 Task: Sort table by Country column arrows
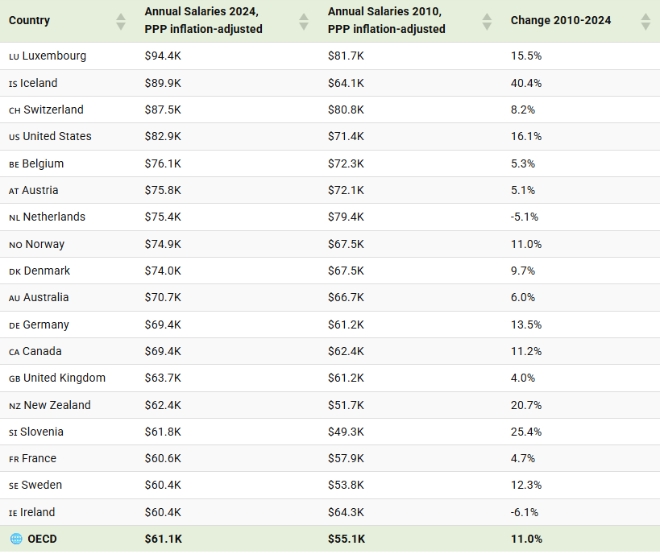121,21
